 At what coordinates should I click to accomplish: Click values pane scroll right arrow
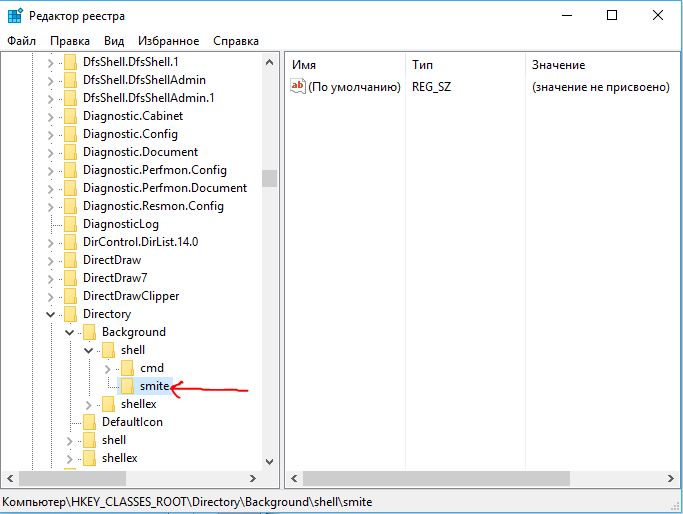(x=671, y=478)
